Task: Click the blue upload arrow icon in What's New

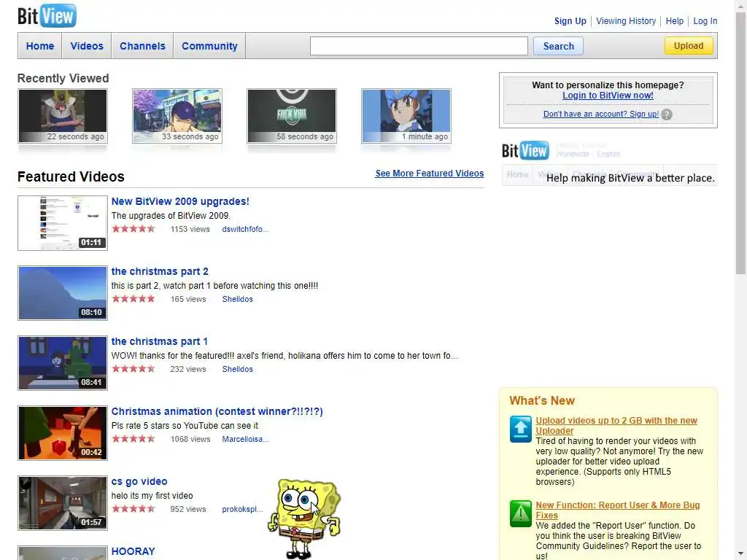Action: click(520, 429)
